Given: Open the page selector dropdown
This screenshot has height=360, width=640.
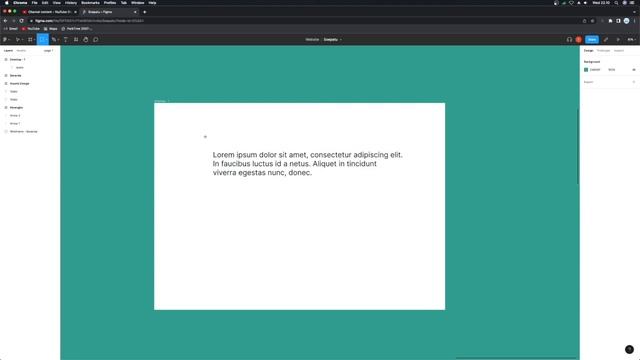Looking at the screenshot, I should [49, 51].
